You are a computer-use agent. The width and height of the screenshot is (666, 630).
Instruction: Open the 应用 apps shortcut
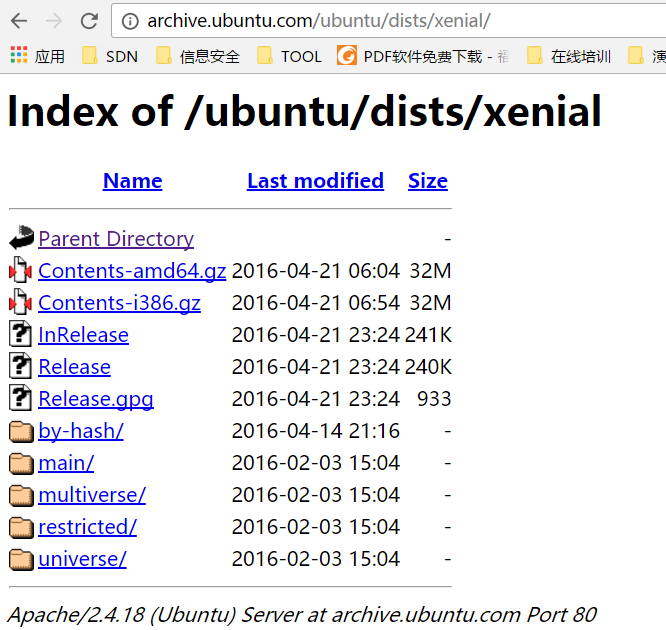pos(37,56)
